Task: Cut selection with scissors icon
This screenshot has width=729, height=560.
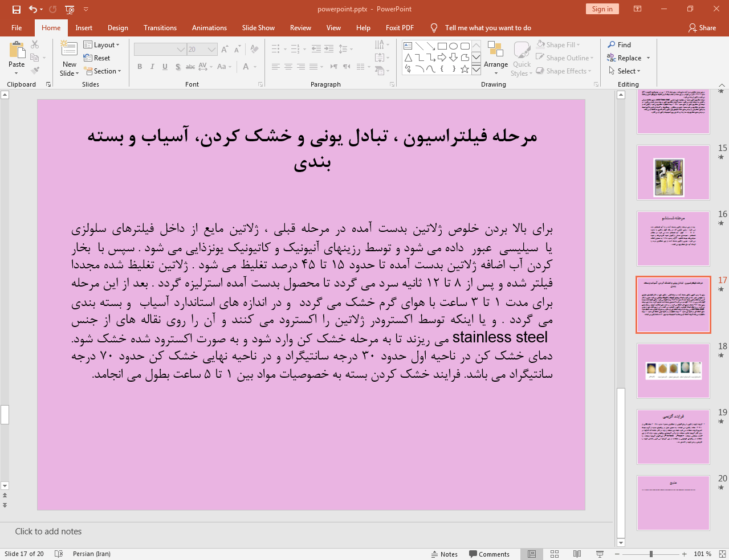Action: pos(35,44)
